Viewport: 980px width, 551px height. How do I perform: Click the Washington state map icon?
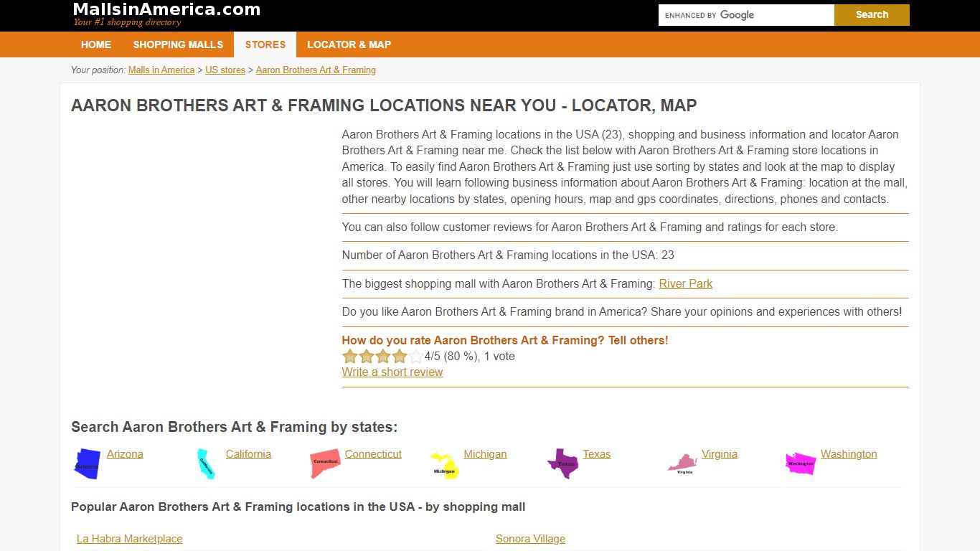point(801,463)
